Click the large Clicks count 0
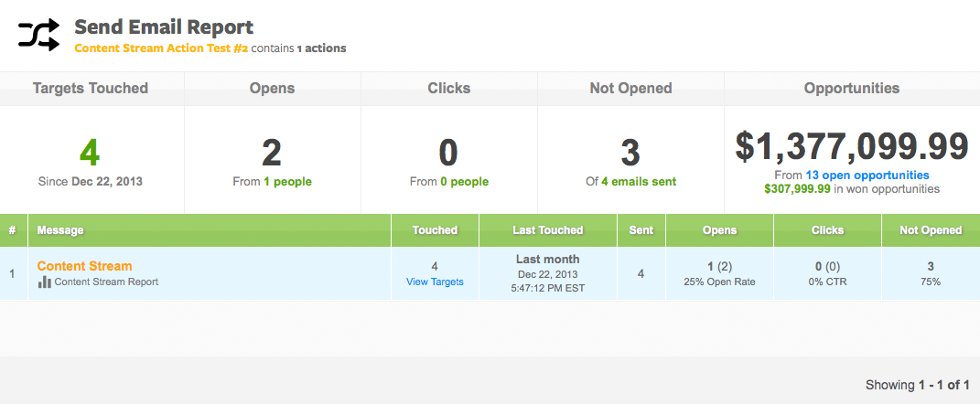This screenshot has height=404, width=980. coord(448,153)
